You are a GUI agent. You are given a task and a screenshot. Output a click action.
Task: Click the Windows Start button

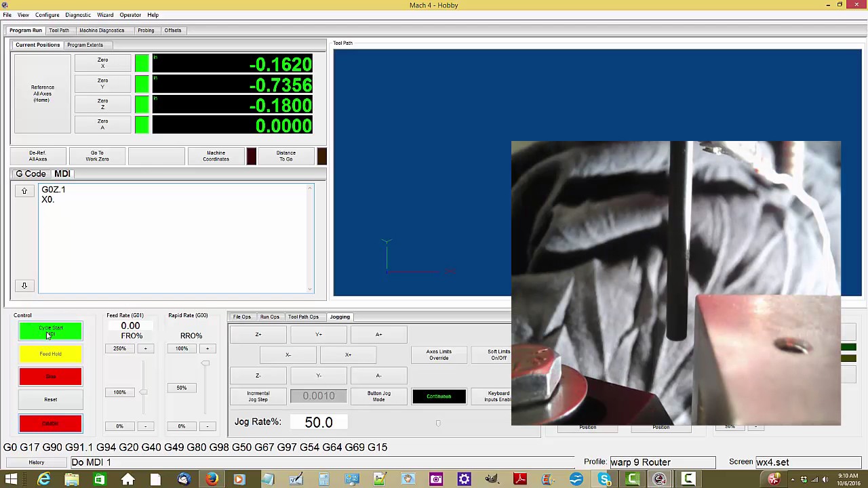tap(12, 479)
